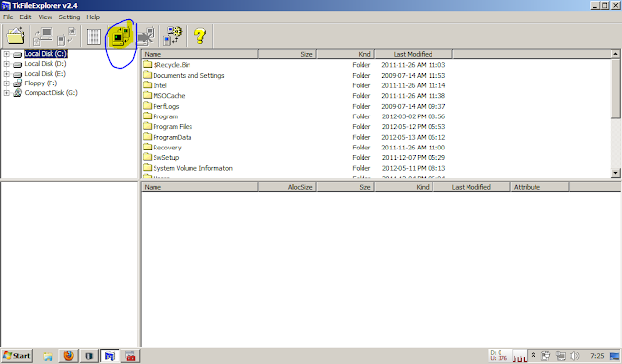622x364 pixels.
Task: Select the System Volume Information folder
Action: coord(192,168)
